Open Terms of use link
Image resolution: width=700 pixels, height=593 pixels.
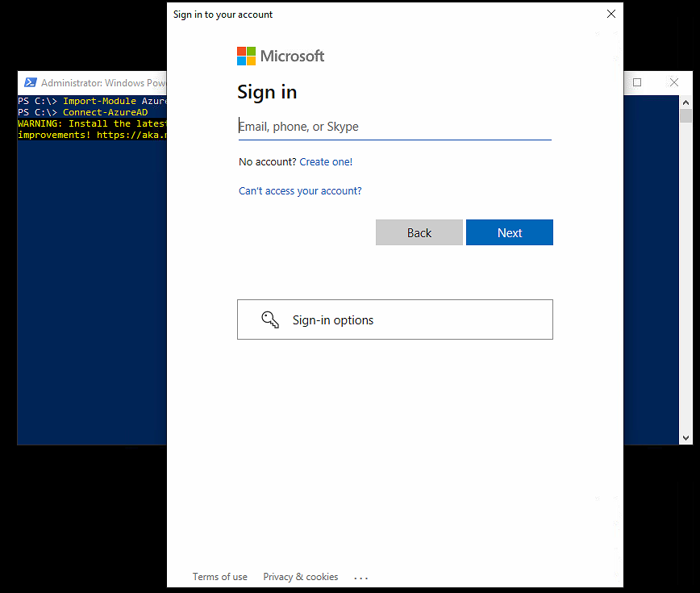tap(220, 577)
